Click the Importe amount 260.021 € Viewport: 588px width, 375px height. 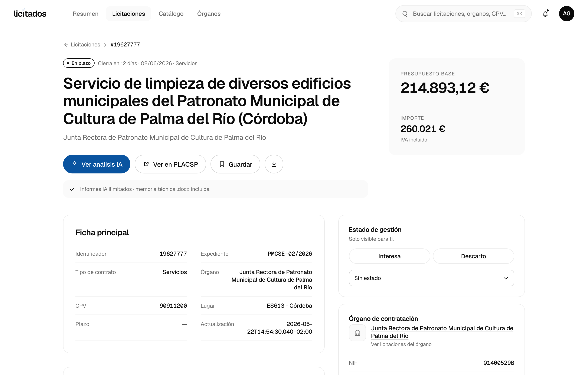(x=423, y=129)
